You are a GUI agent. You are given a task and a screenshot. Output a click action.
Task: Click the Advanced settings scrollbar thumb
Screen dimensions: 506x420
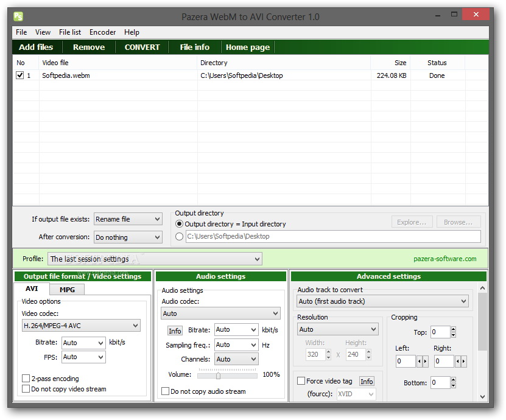point(482,322)
